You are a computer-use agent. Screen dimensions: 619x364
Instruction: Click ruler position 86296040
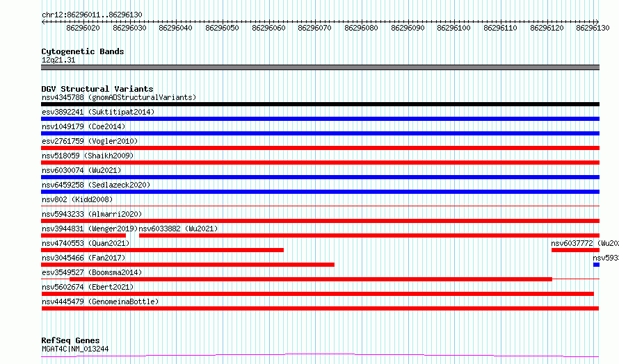(x=176, y=28)
